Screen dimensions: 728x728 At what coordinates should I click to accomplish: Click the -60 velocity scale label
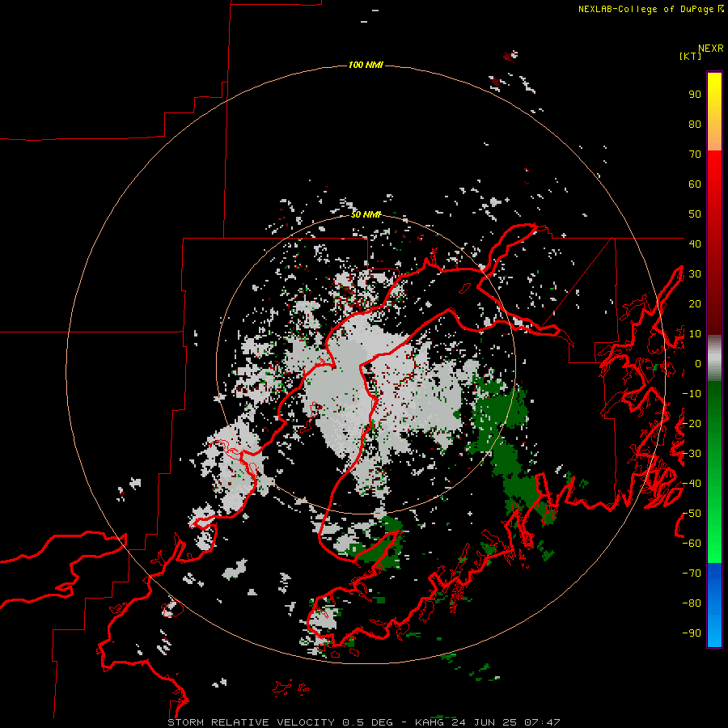(x=692, y=544)
